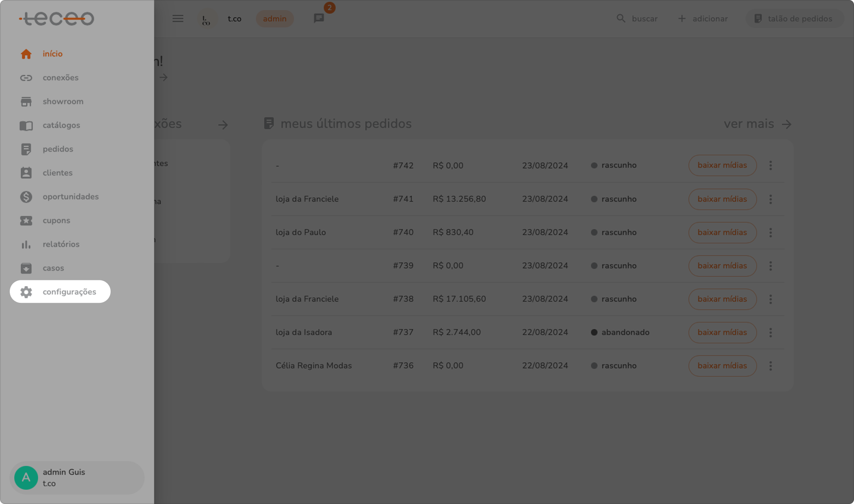Follow the ver mais link
This screenshot has height=504, width=854.
tap(757, 124)
